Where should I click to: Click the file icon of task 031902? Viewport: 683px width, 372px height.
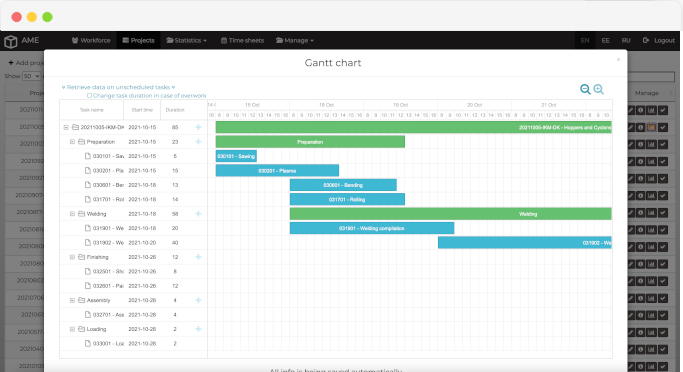(88, 242)
